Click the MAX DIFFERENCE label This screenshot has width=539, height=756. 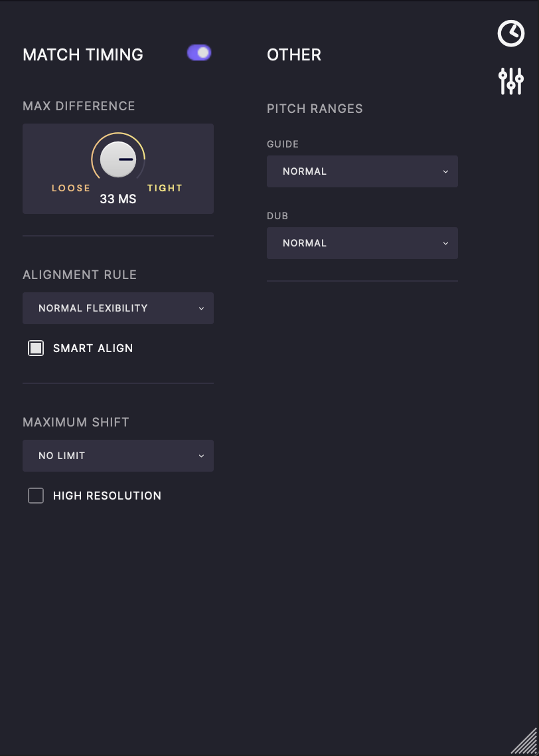point(79,106)
